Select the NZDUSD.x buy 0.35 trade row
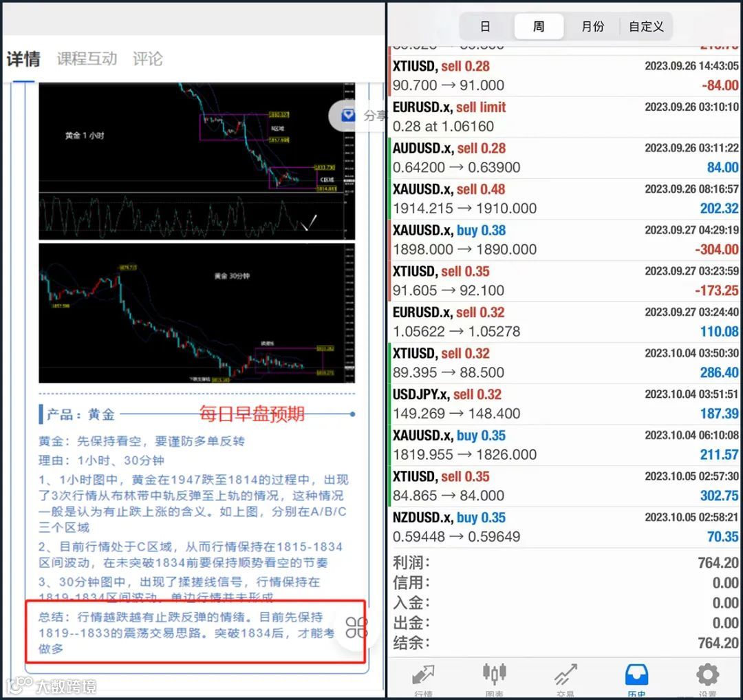 point(566,527)
